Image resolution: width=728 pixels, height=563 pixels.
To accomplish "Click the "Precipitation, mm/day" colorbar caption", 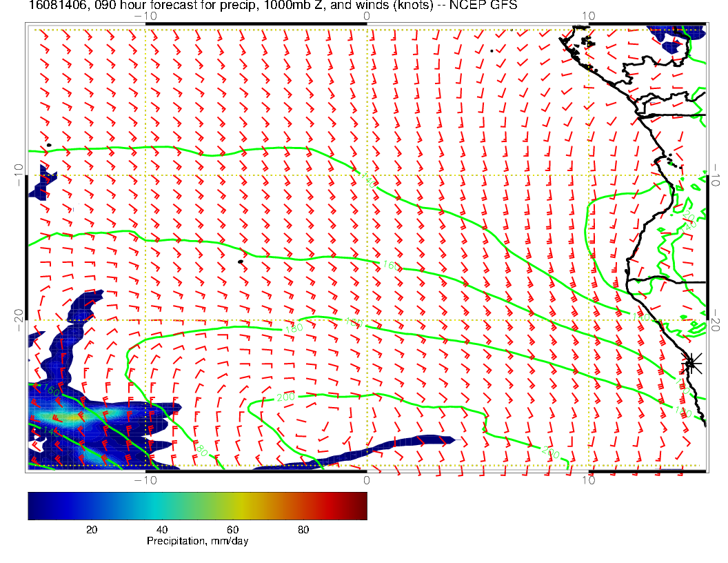I will [197, 542].
